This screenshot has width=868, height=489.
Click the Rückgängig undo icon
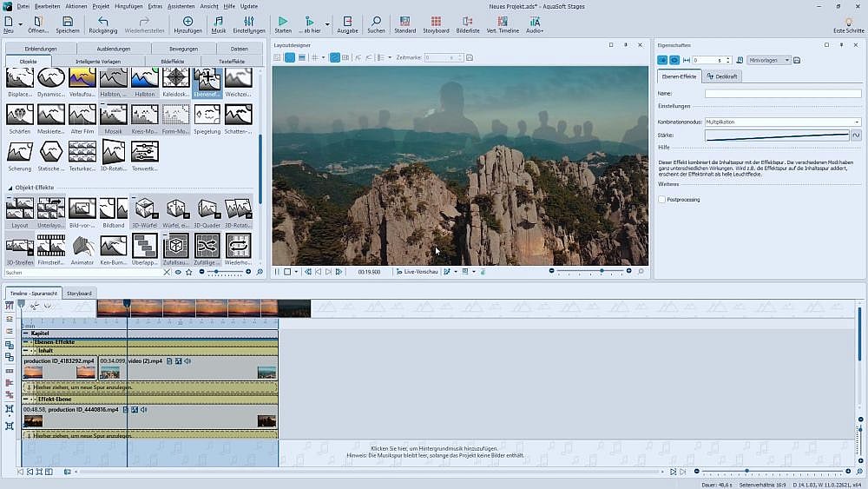103,21
